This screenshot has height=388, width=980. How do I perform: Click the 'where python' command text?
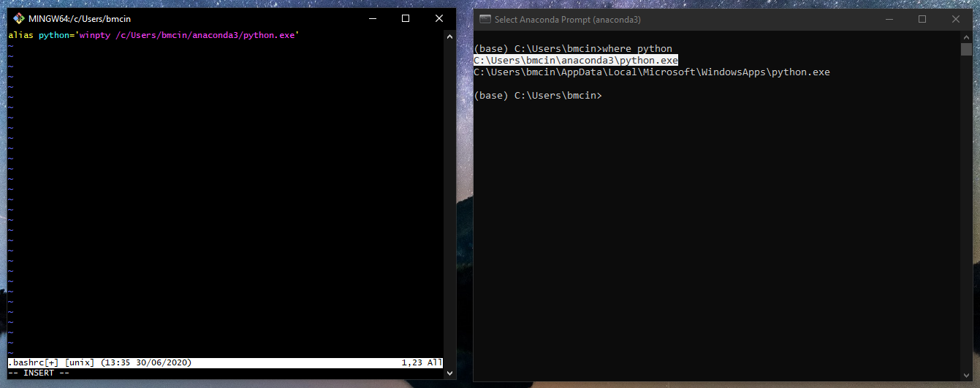(637, 49)
